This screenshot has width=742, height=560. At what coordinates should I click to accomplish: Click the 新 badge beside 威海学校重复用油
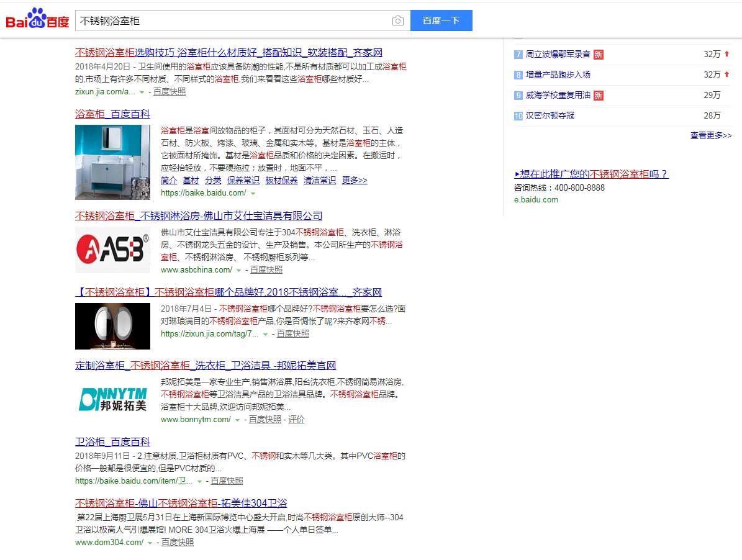pos(597,95)
